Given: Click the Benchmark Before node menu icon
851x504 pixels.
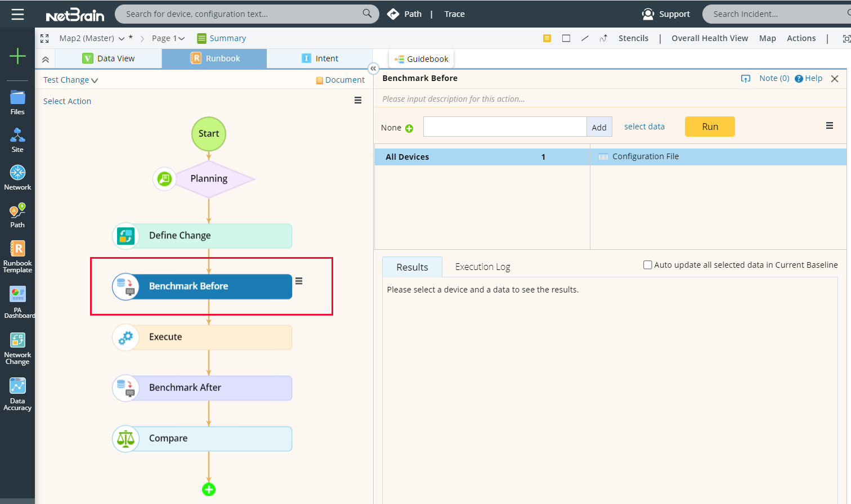Looking at the screenshot, I should [x=299, y=280].
